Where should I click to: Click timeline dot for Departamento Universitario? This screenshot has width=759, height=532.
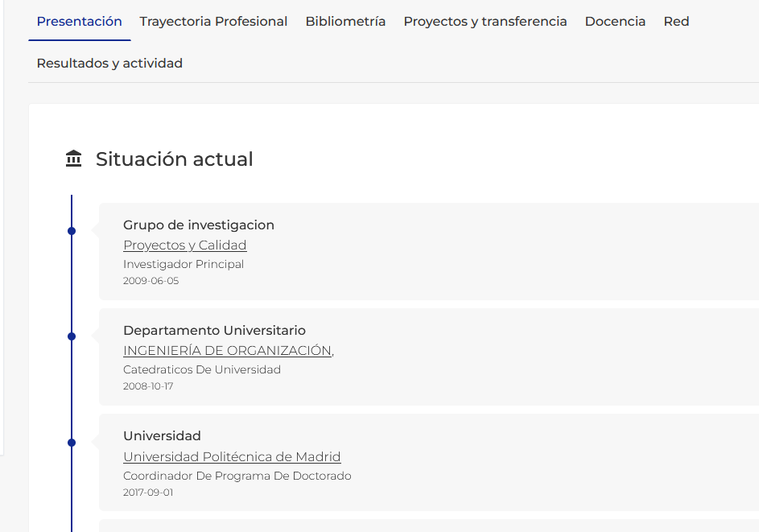tap(72, 336)
